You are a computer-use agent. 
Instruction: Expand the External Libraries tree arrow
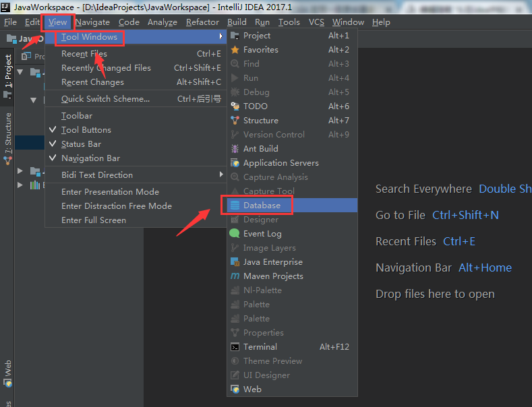point(20,185)
